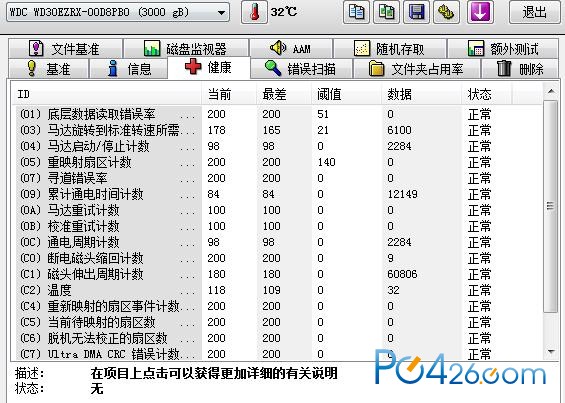Click the wrench options icon
Image resolution: width=565 pixels, height=403 pixels.
coord(446,12)
